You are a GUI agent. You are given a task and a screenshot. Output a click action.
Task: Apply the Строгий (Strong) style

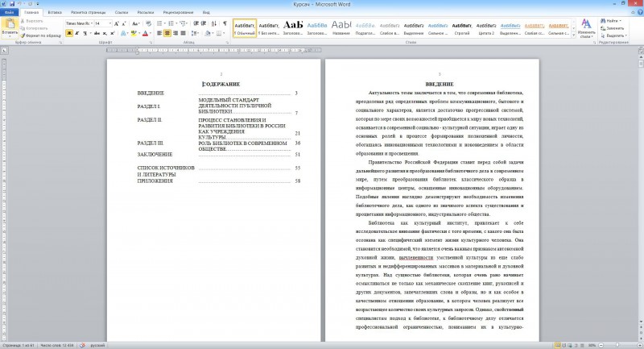coord(462,28)
